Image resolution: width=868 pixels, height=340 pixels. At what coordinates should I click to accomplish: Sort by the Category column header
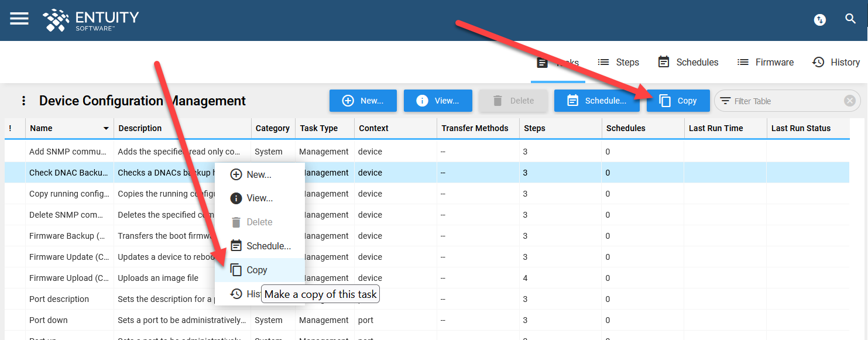272,128
